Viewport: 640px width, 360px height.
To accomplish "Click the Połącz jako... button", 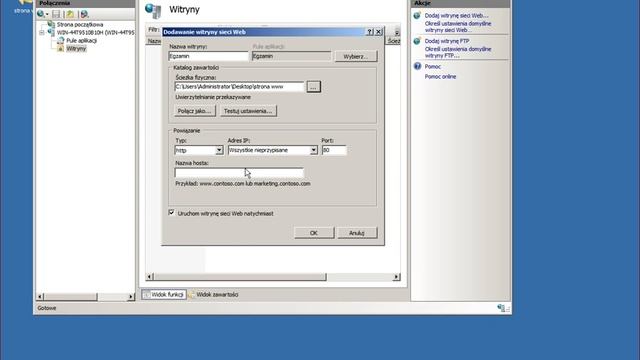I will [x=195, y=111].
